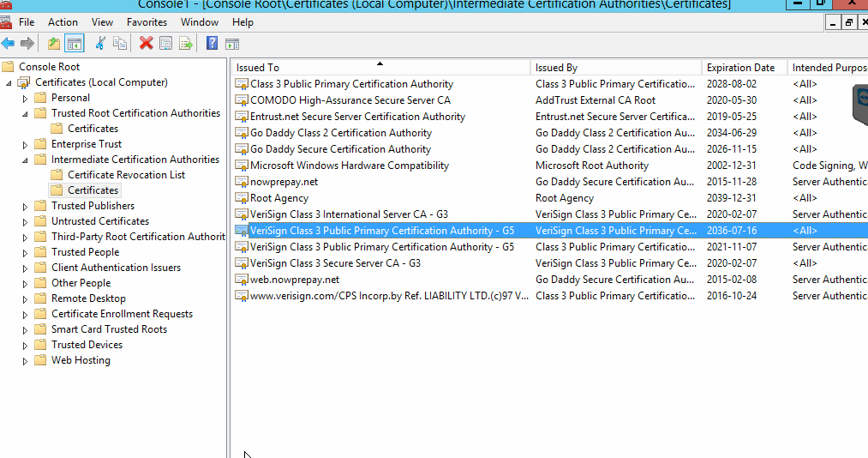Image resolution: width=868 pixels, height=458 pixels.
Task: Sort by Expiration Date column header
Action: [744, 68]
